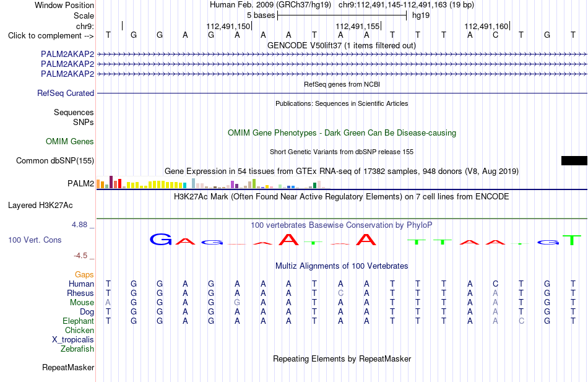This screenshot has width=588, height=382.
Task: Click the mismatched C in the Elephant row
Action: 521,321
